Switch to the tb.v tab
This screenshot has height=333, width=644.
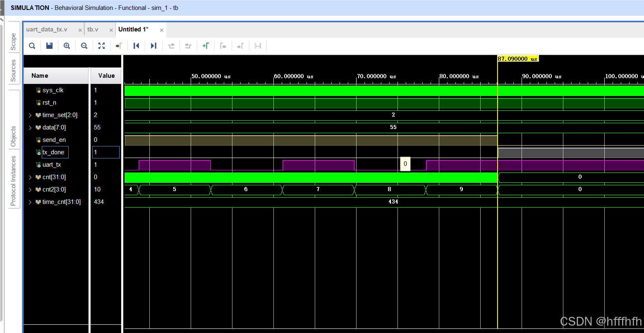coord(93,29)
